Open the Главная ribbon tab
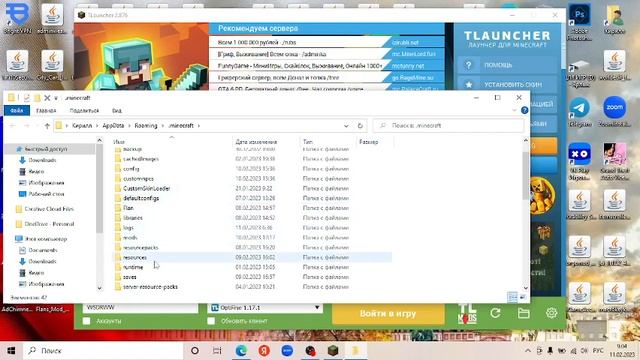This screenshot has height=360, width=640. coord(46,111)
